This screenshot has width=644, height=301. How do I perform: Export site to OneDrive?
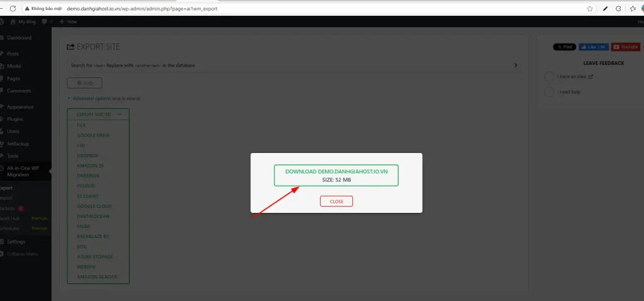88,176
